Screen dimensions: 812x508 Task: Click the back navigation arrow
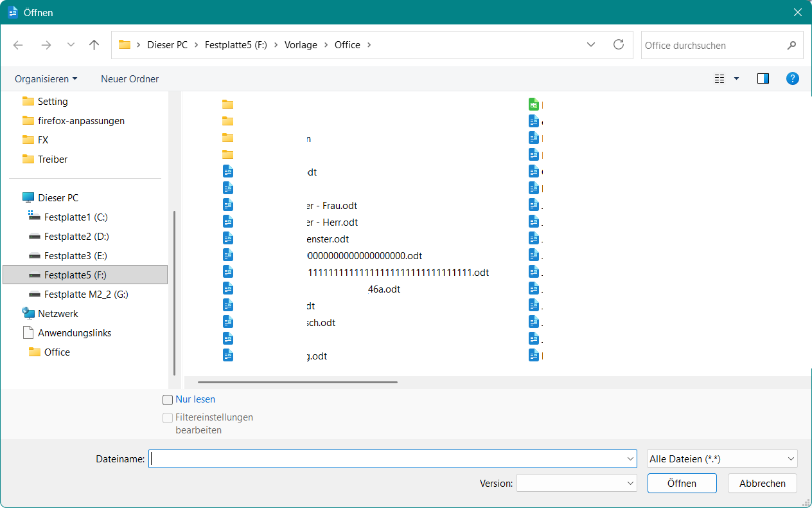coord(18,45)
